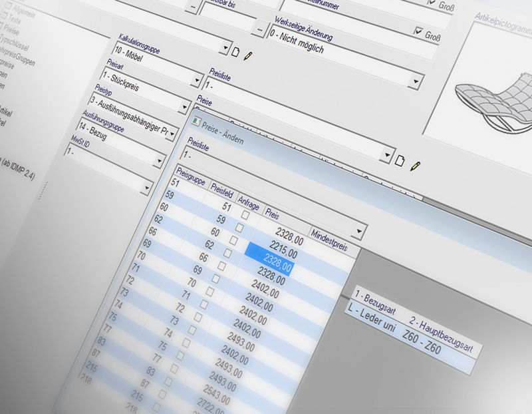Select Preisgruppe cell 51
The image size is (532, 414).
click(174, 183)
